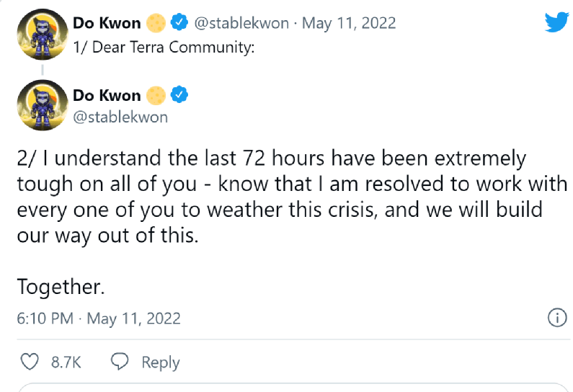Click moon emoji next to second Do Kwon name
Viewport: 573px width, 392px height.
pyautogui.click(x=156, y=95)
